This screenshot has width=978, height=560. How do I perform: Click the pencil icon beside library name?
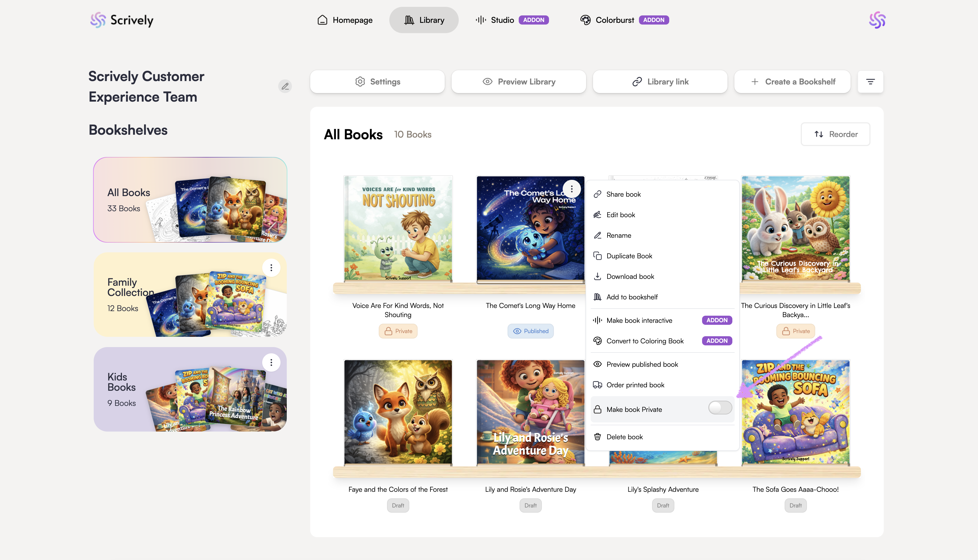point(285,86)
